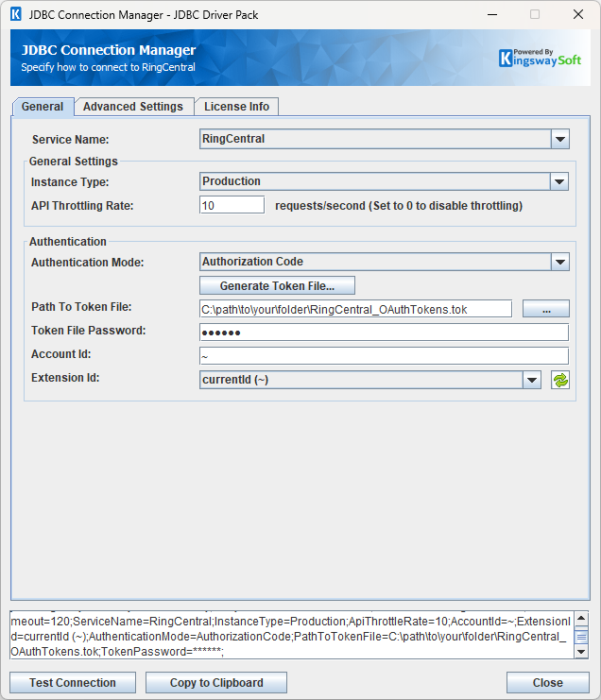Image resolution: width=601 pixels, height=700 pixels.
Task: Click 'Specify how to connect to RingCentral' text
Action: pyautogui.click(x=108, y=67)
